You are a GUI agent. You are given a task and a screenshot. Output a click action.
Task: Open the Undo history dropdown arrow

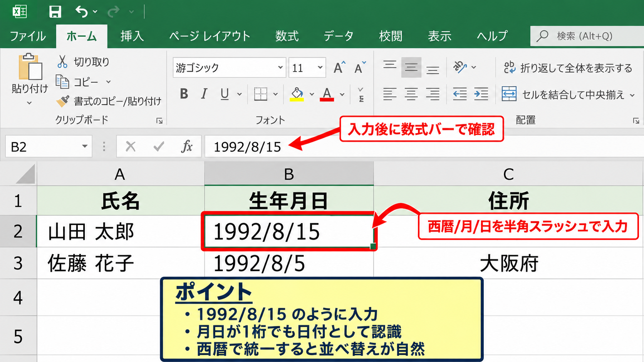coord(95,12)
